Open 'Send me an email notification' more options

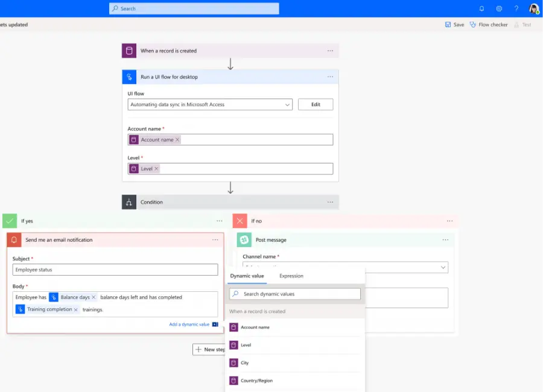[x=215, y=240]
